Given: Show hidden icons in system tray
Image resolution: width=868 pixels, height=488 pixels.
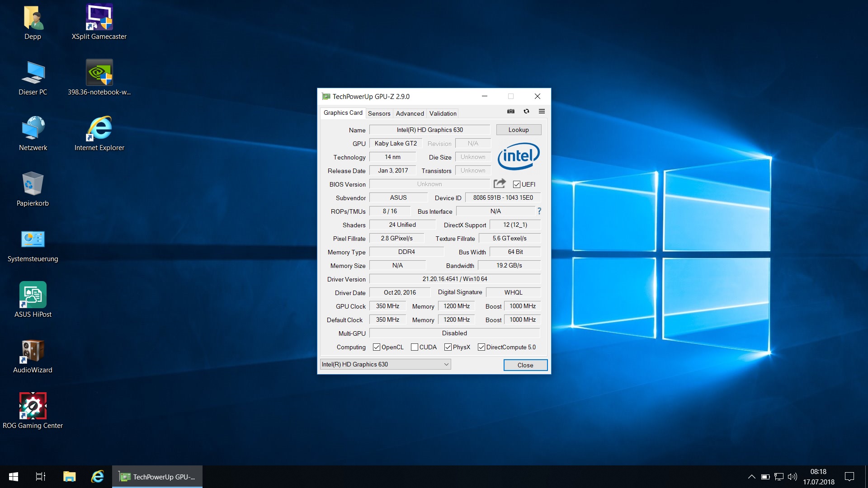Looking at the screenshot, I should pyautogui.click(x=751, y=477).
